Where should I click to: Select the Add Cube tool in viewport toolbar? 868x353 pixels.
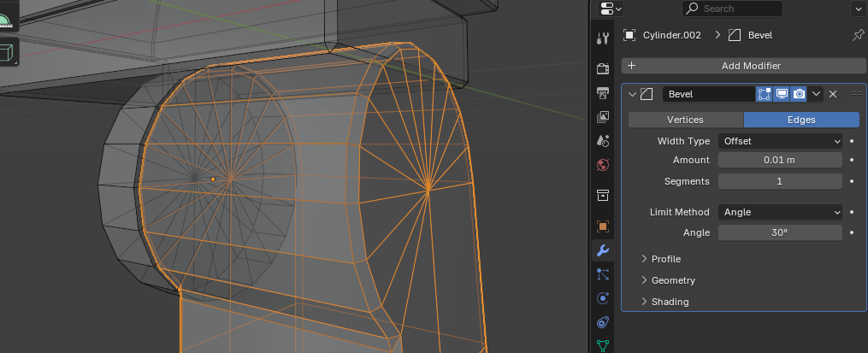7,52
